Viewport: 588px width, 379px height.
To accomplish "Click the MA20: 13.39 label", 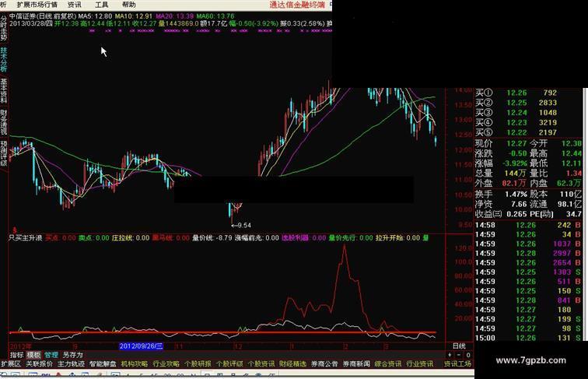I will pos(175,16).
